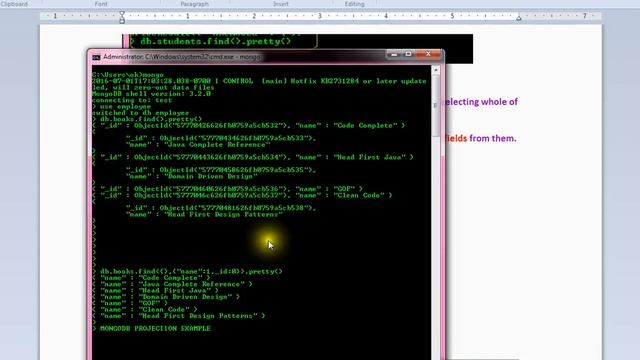Click the cmd scrollbar up arrow
Viewport: 640px width, 360px height.
tap(436, 71)
